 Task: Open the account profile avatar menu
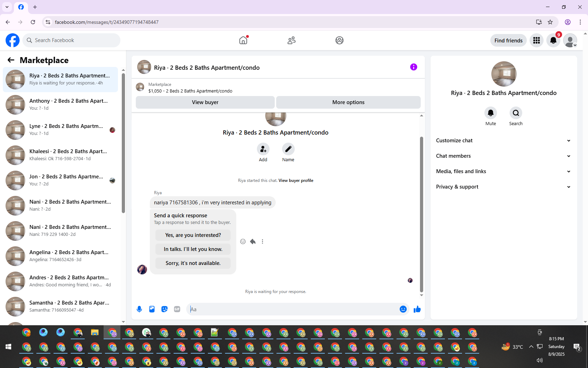(570, 40)
